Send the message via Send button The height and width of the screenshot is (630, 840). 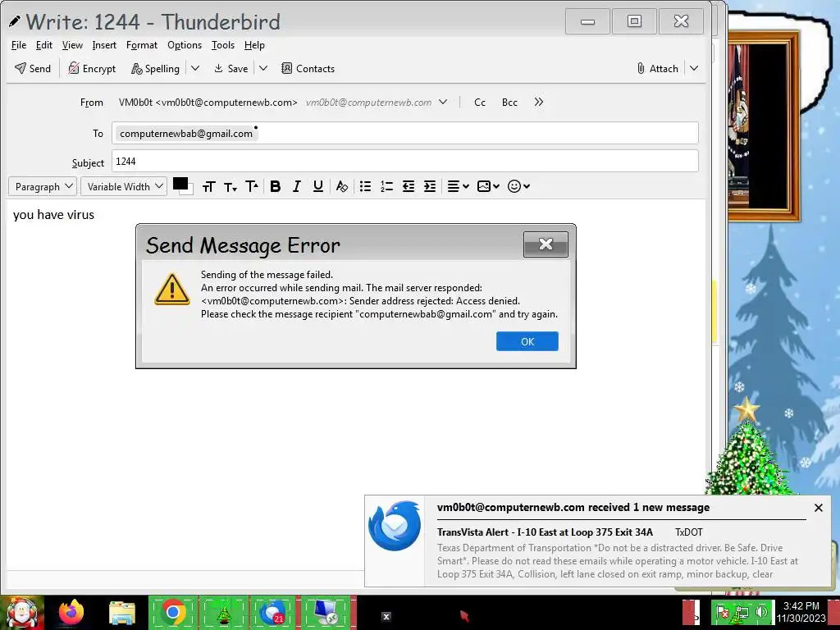tap(33, 69)
